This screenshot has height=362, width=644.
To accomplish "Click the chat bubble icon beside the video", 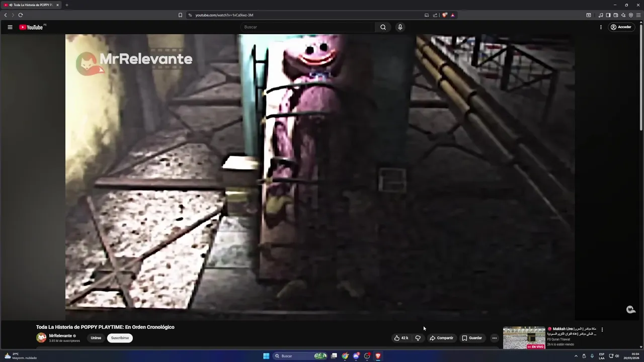I will [630, 310].
